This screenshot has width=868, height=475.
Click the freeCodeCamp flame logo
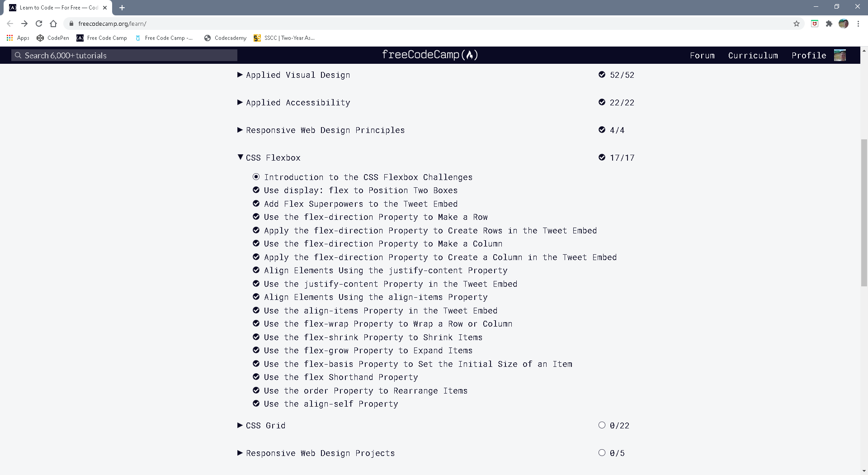pyautogui.click(x=470, y=55)
